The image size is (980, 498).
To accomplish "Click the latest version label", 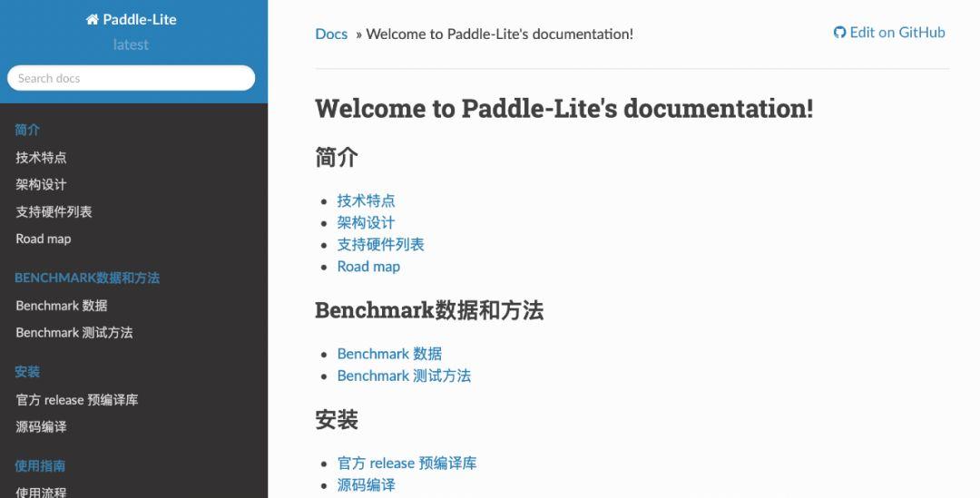I will 132,45.
